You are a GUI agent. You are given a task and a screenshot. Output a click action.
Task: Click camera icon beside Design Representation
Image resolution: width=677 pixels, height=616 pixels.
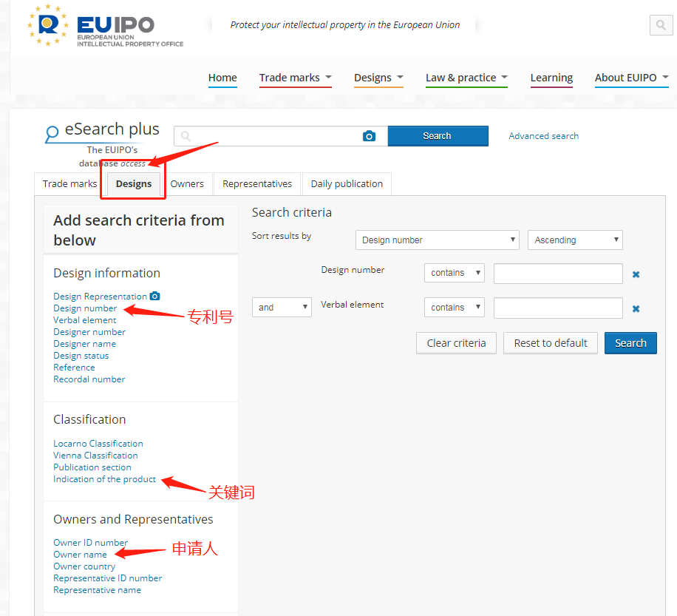(x=154, y=296)
